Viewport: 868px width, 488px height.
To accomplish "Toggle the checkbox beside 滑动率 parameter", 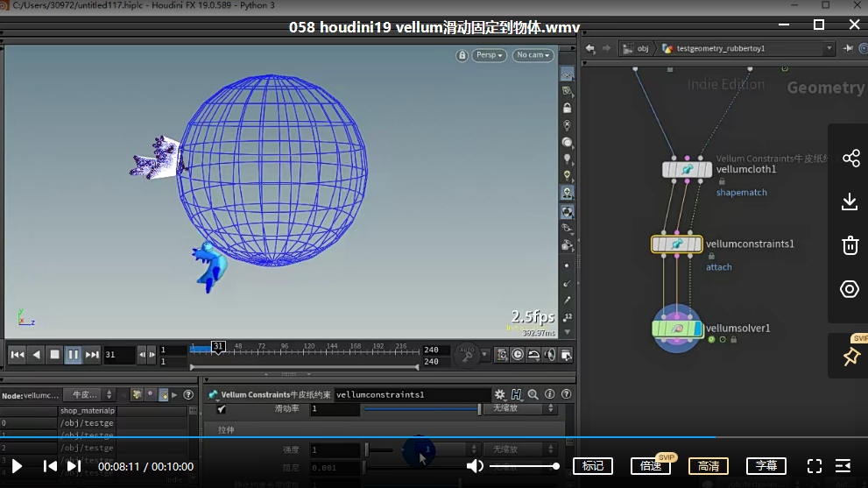I will pos(221,409).
